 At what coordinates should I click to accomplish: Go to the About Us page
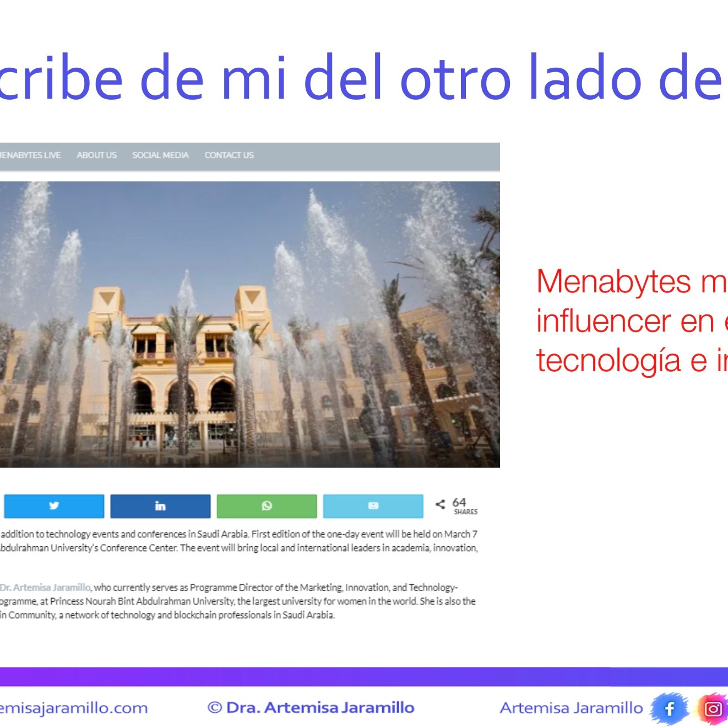tap(96, 155)
